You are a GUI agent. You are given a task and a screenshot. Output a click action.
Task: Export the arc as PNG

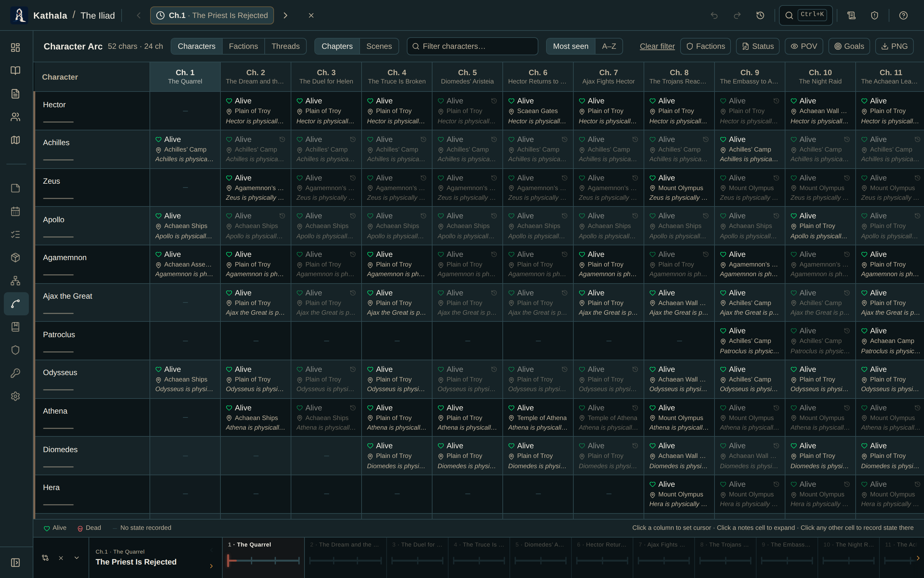pos(894,46)
